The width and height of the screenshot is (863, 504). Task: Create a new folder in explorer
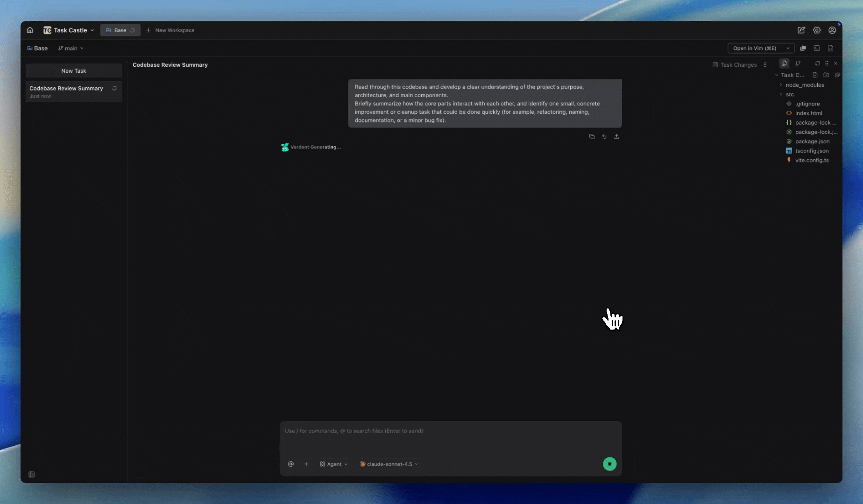(x=826, y=75)
